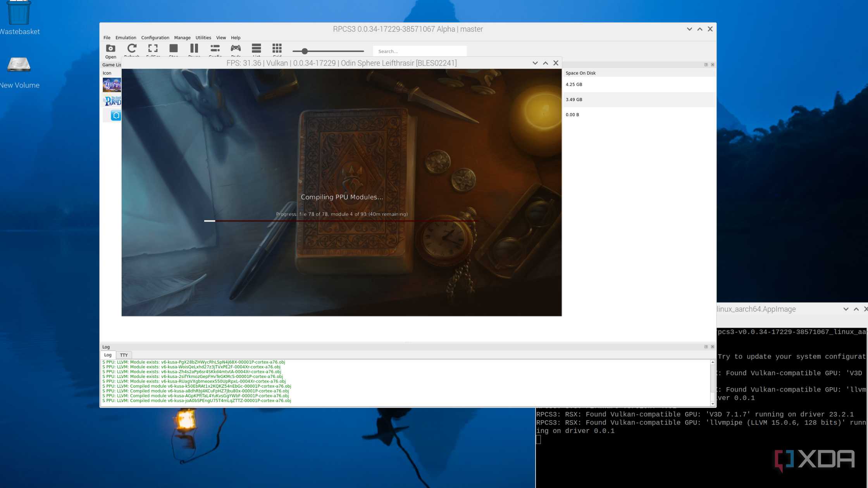Click the Open toolbar icon
The image size is (868, 488).
110,48
